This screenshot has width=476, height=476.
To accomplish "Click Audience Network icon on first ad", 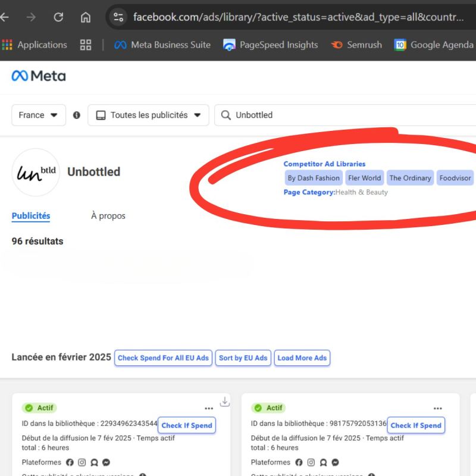I will pyautogui.click(x=94, y=462).
